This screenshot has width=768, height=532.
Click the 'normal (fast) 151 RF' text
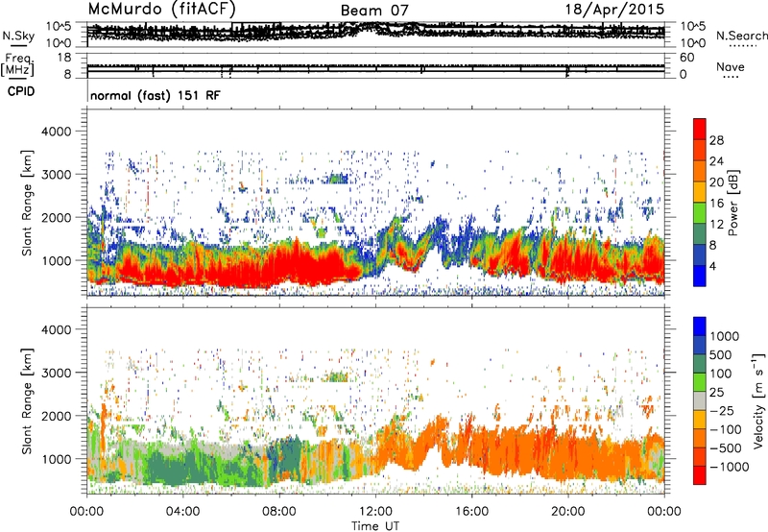point(156,95)
